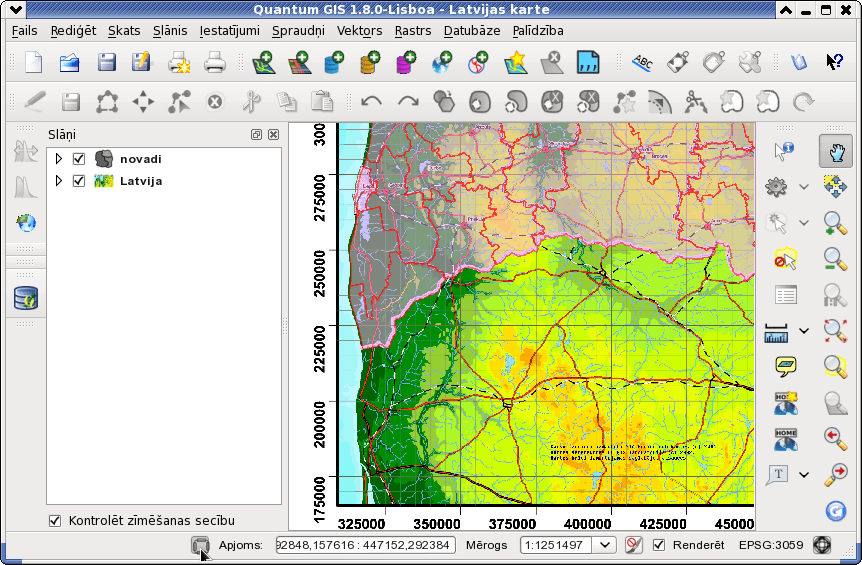Open the feature action gear dropdown arrow
This screenshot has height=565, width=862.
804,187
